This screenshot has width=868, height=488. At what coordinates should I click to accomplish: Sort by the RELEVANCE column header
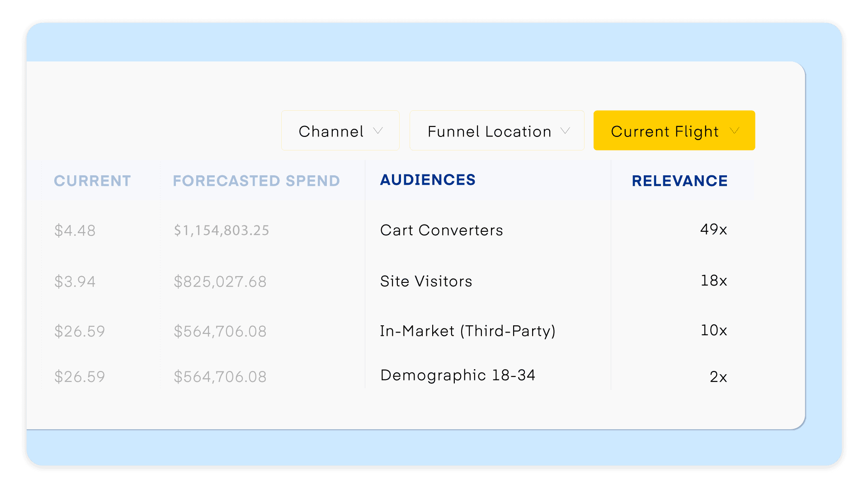[679, 180]
